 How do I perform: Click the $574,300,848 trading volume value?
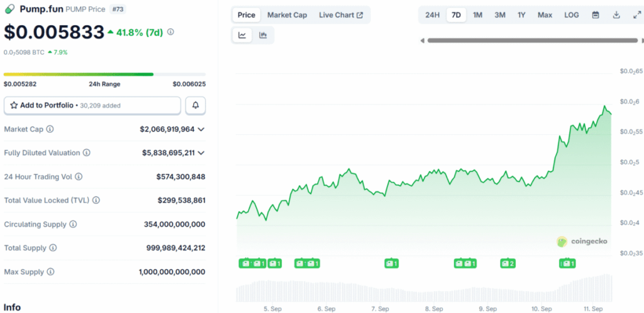click(x=180, y=177)
